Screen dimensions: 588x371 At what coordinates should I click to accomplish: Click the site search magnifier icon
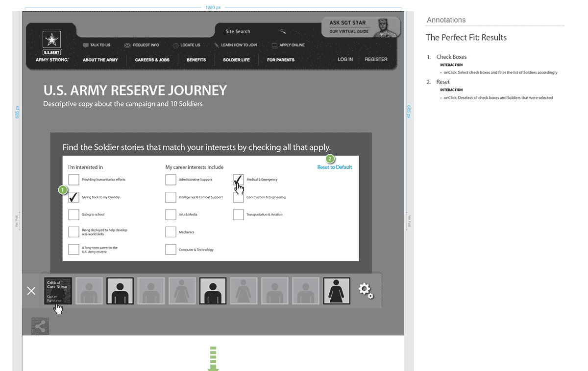283,31
